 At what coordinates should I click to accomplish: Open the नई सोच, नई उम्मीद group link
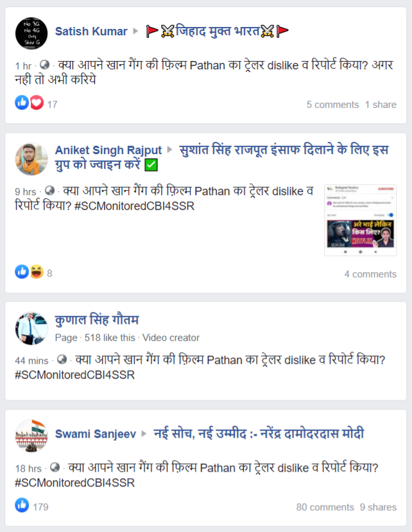tap(259, 434)
